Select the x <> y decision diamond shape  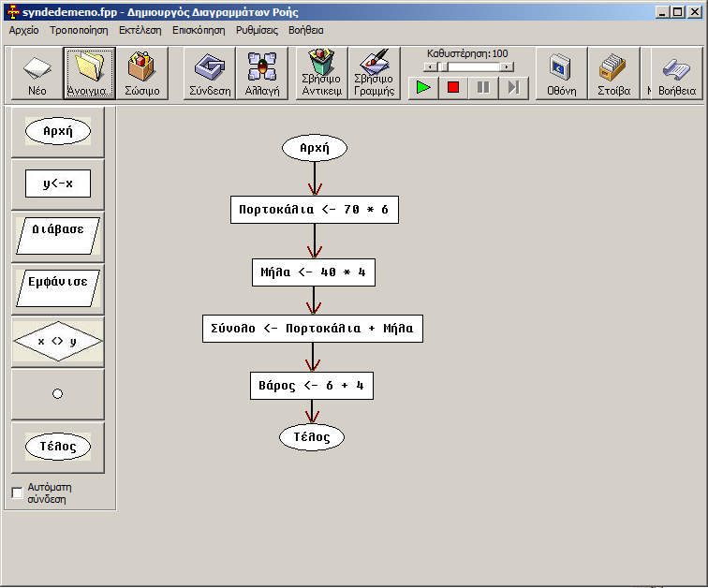point(58,341)
